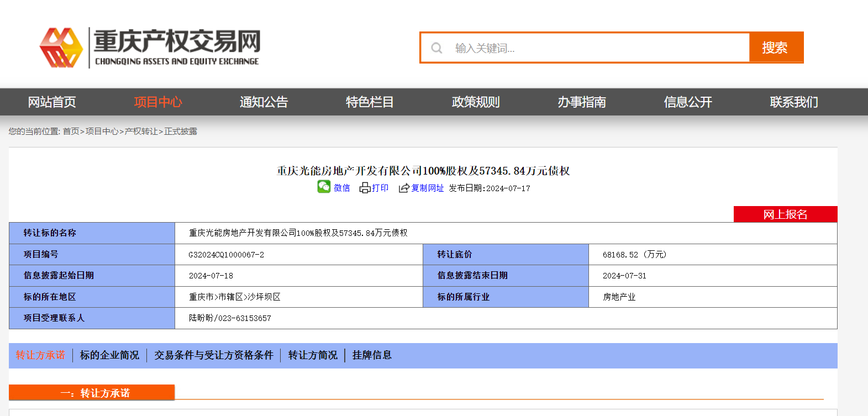Click the 复制网址 link
Viewport: 868px width, 416px height.
[x=428, y=188]
